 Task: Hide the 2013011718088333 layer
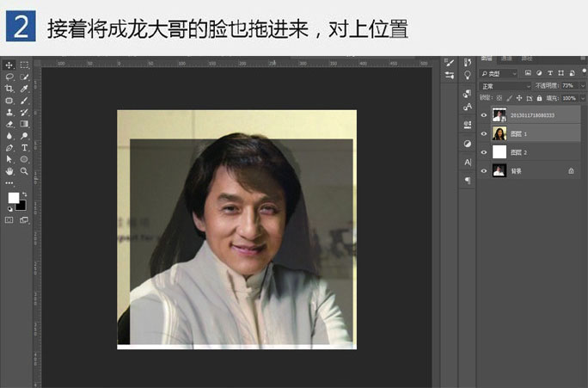pyautogui.click(x=484, y=115)
